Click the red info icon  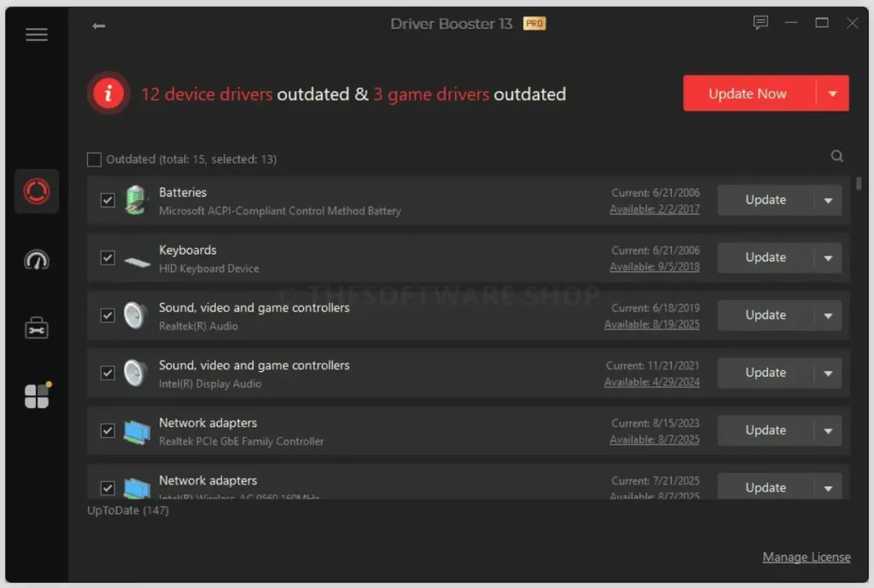tap(108, 93)
